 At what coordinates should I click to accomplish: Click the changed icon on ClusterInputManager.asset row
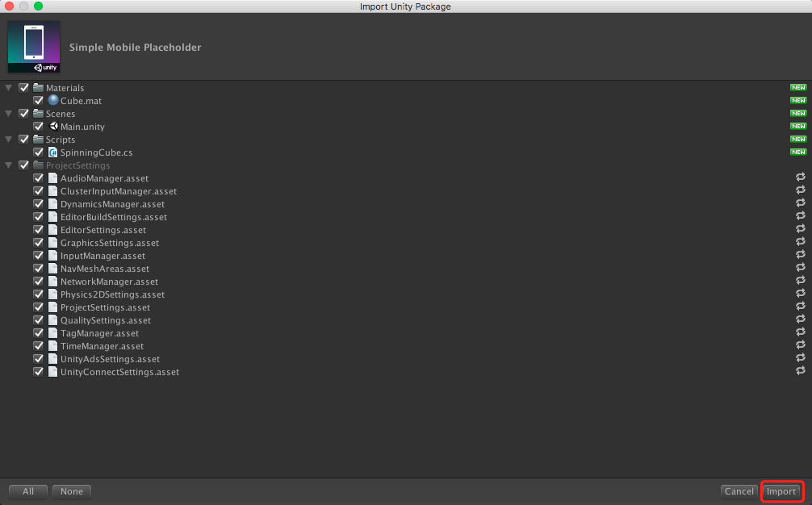(801, 190)
